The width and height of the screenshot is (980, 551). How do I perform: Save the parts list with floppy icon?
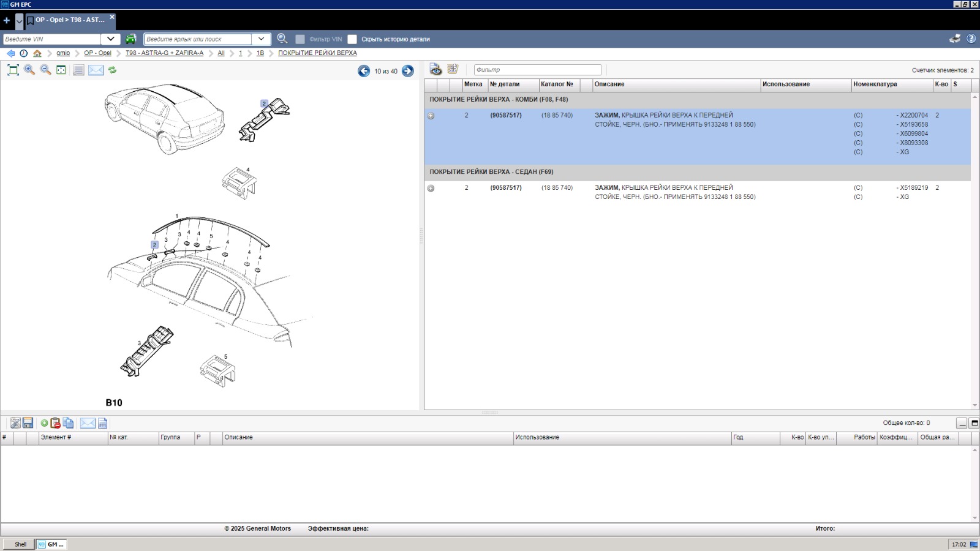(x=28, y=423)
